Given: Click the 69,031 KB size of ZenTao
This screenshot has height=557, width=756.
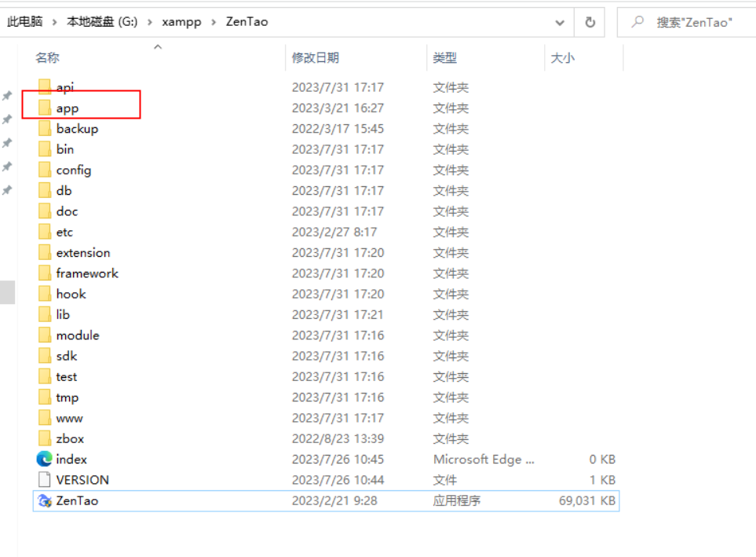Looking at the screenshot, I should 586,500.
